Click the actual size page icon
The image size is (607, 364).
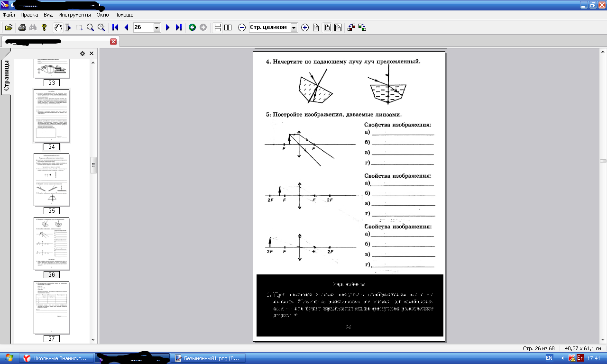(x=316, y=27)
